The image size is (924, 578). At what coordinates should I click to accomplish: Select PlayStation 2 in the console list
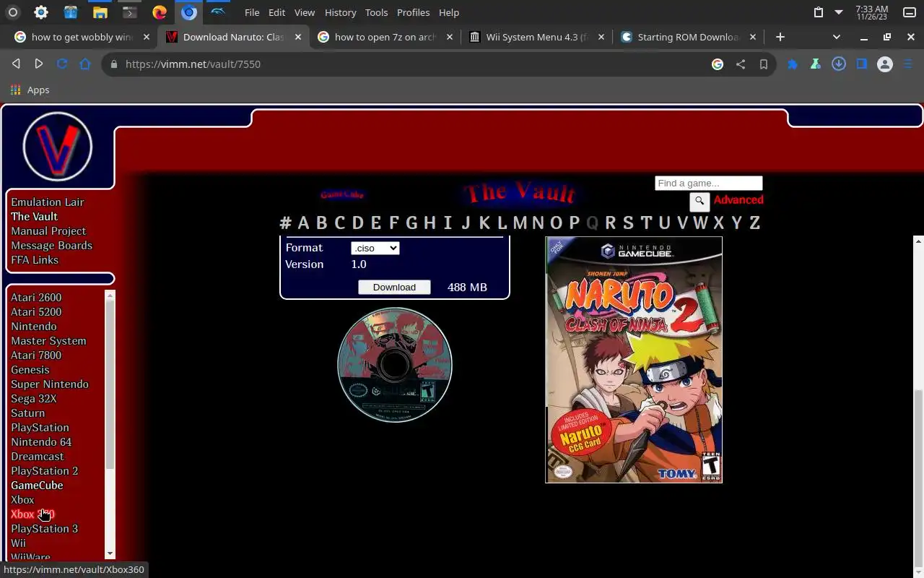[x=44, y=471]
